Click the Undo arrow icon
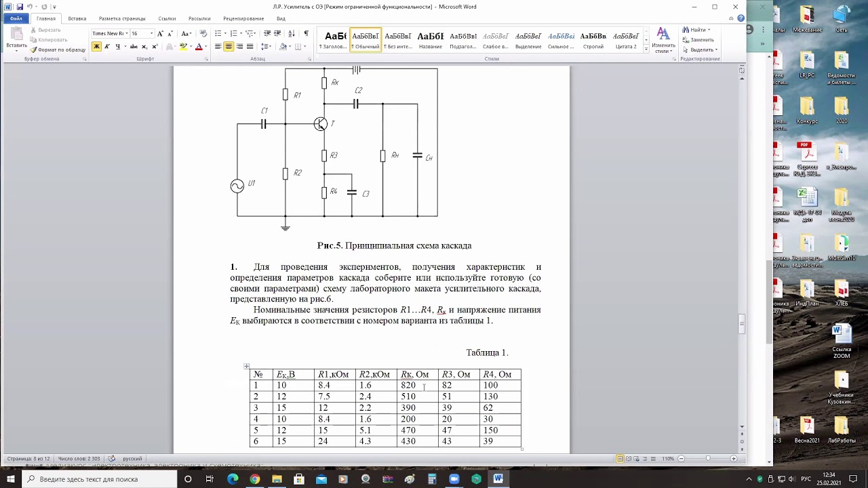This screenshot has width=868, height=488. point(29,7)
